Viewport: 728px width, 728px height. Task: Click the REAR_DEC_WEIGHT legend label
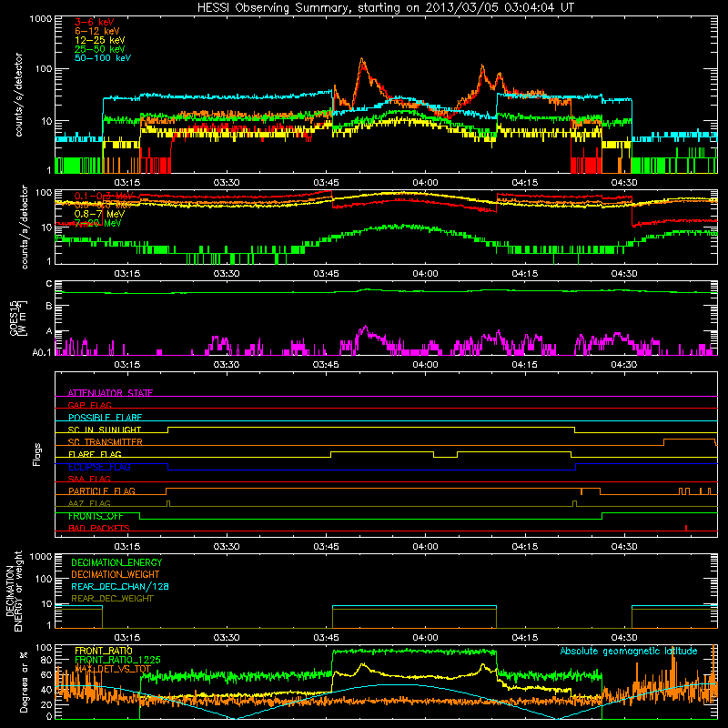tap(112, 599)
